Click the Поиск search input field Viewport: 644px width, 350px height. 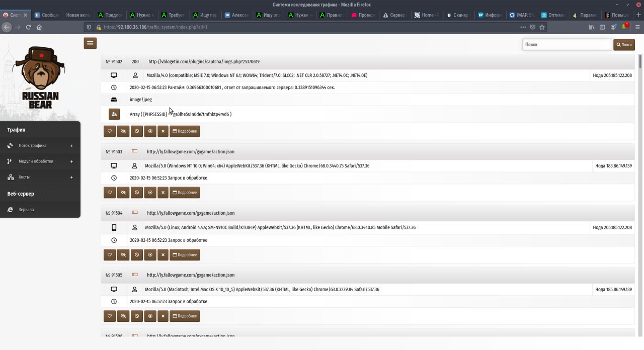567,45
